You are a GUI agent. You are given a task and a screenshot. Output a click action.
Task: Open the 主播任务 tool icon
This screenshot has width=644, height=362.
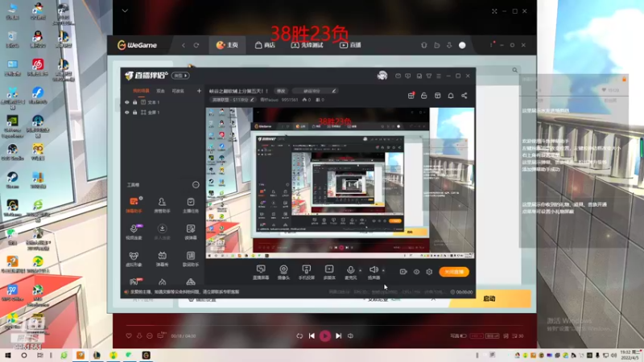click(x=191, y=205)
